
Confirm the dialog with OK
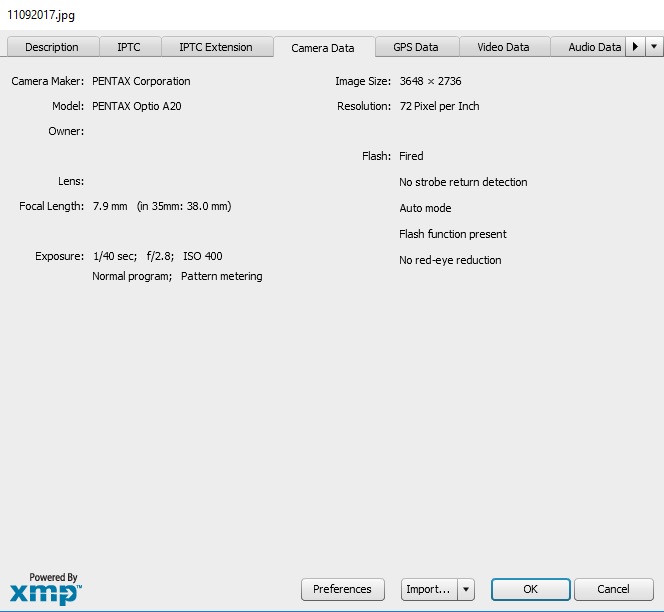click(x=530, y=589)
